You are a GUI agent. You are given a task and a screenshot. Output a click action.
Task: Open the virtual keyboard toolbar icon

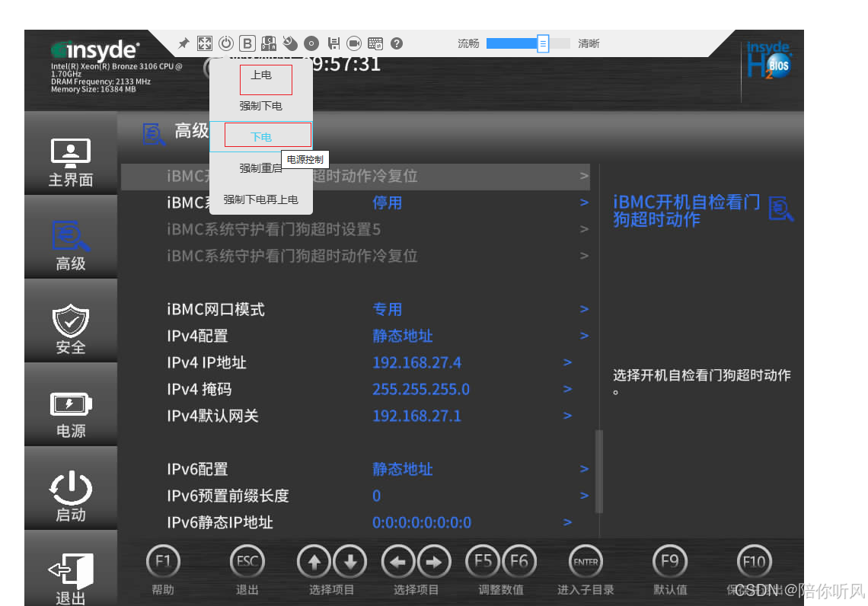pyautogui.click(x=375, y=43)
